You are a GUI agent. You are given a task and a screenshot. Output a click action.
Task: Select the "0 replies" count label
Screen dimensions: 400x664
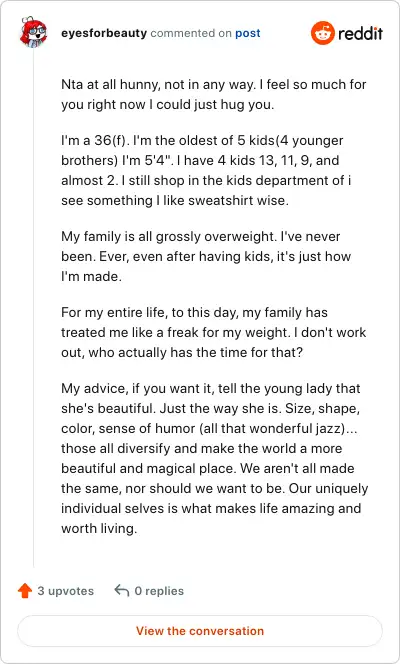tap(159, 591)
